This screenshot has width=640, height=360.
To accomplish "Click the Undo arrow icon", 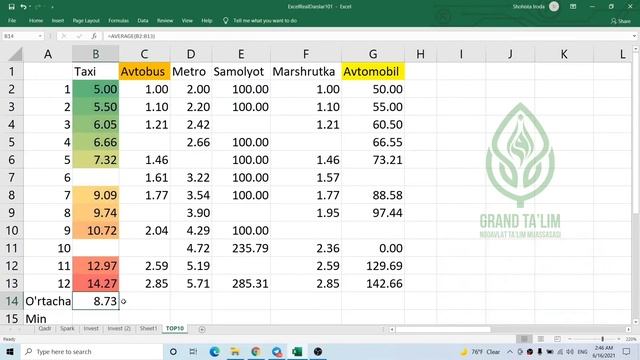I will (23, 7).
